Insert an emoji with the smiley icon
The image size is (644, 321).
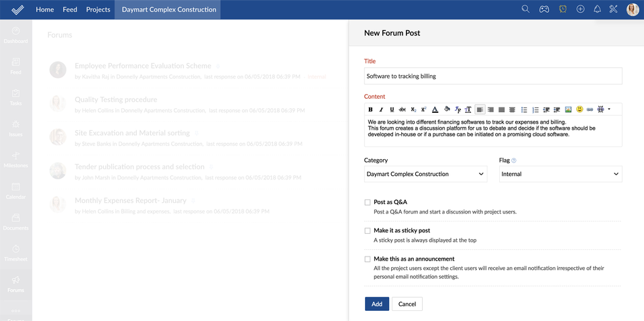pos(580,109)
